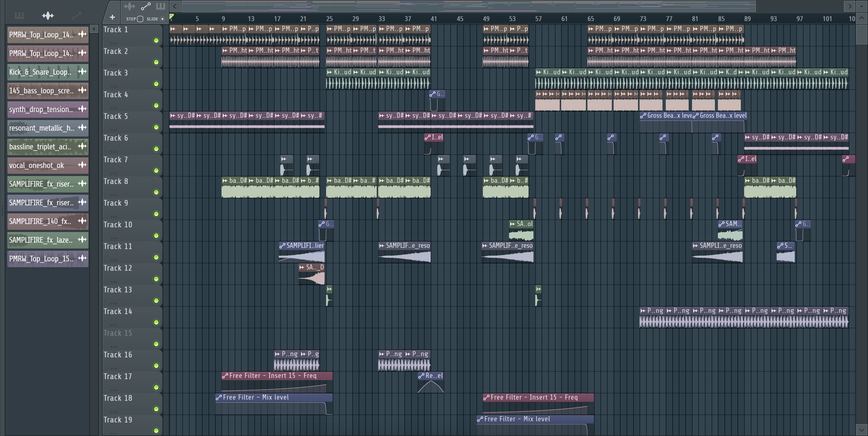Click waveform icon on 145_bass_loop_scre clip item
The width and height of the screenshot is (868, 436).
[x=82, y=90]
